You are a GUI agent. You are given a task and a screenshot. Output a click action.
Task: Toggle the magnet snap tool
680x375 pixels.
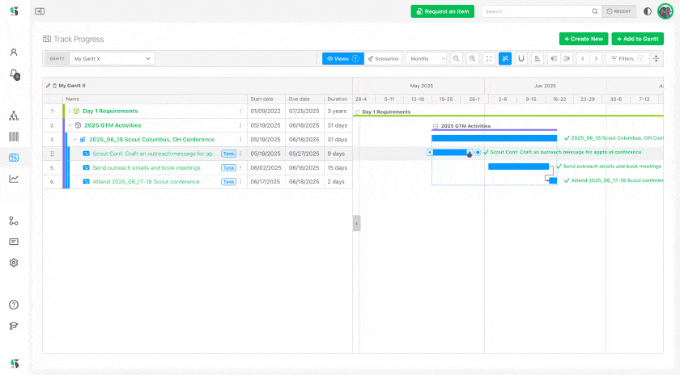pos(521,59)
